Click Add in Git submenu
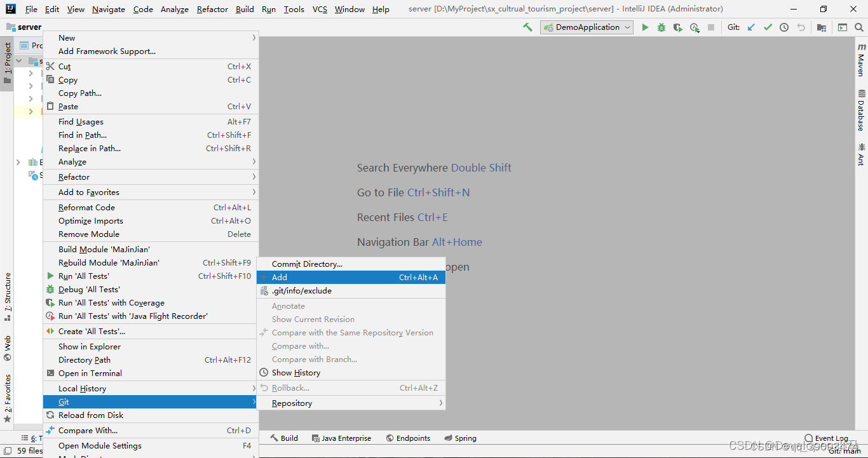This screenshot has width=868, height=458. tap(351, 278)
